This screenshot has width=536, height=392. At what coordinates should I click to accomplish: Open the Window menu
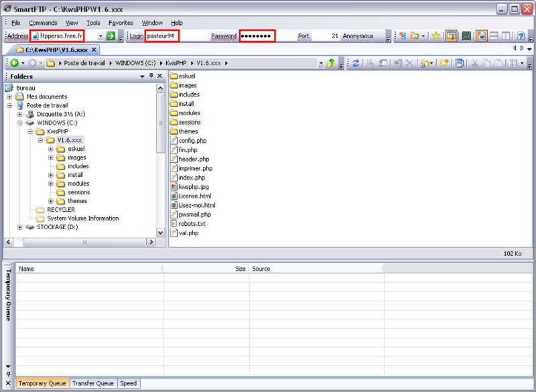tap(152, 23)
